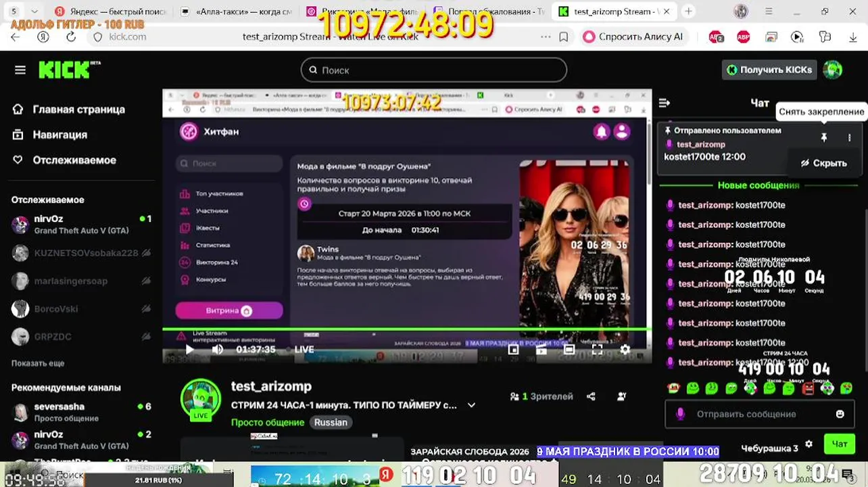The height and width of the screenshot is (487, 868).
Task: Go back in browser
Action: point(15,37)
